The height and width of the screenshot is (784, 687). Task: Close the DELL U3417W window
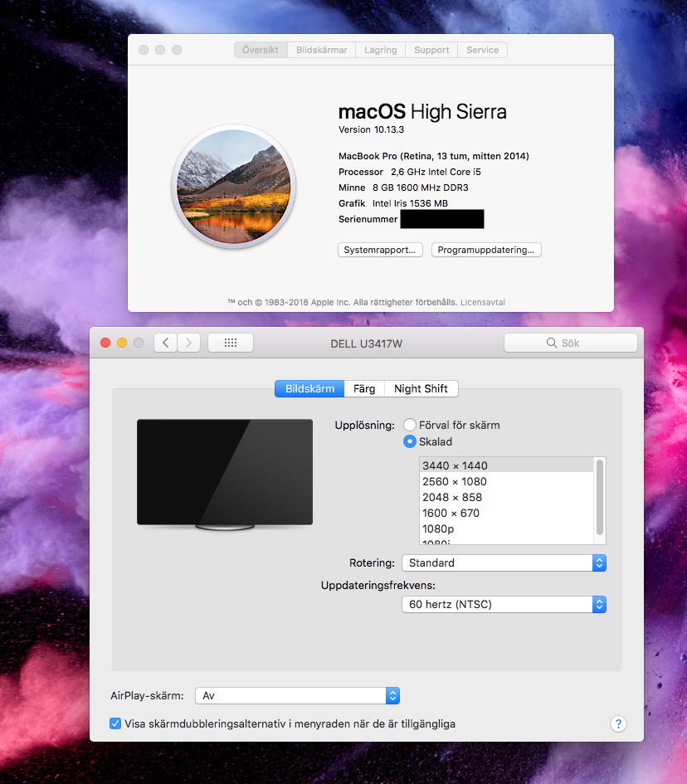(105, 343)
